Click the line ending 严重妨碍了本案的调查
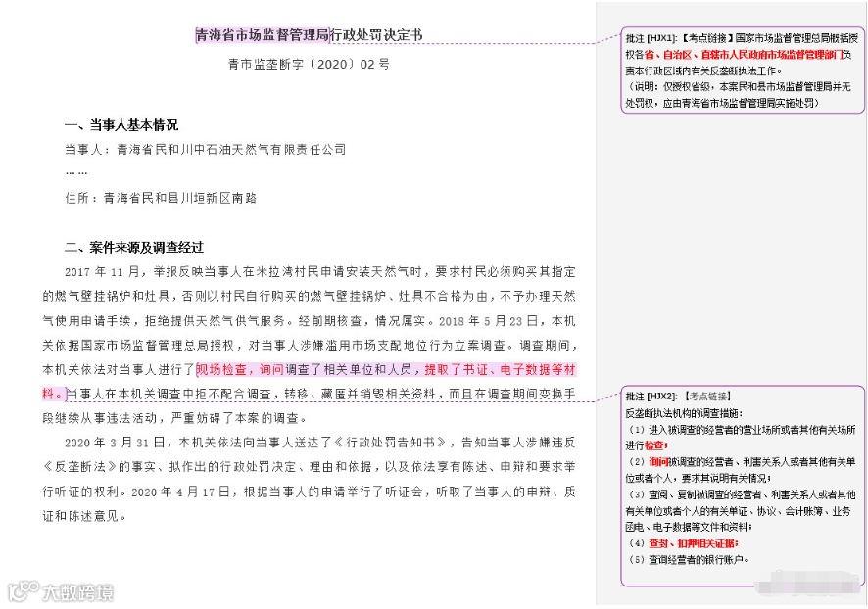Image resolution: width=868 pixels, height=609 pixels. [175, 418]
